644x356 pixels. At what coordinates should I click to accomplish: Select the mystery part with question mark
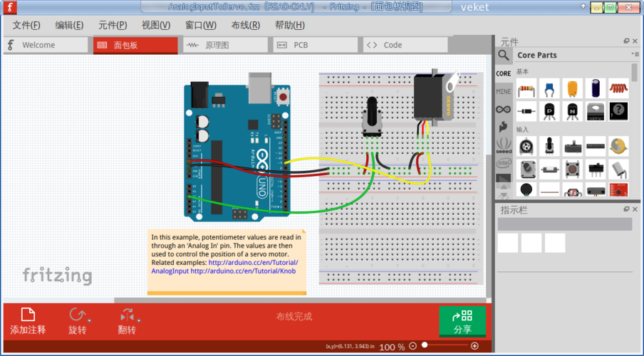pyautogui.click(x=618, y=111)
